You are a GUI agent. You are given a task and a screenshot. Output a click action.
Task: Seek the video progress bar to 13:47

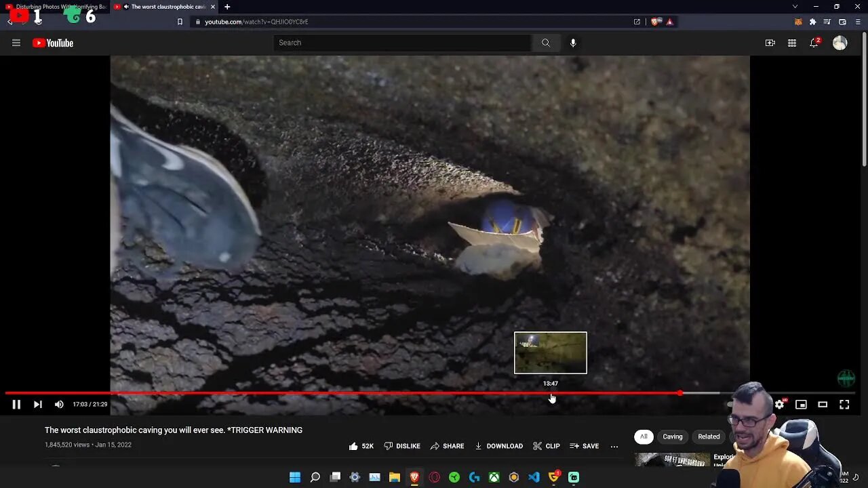click(551, 393)
